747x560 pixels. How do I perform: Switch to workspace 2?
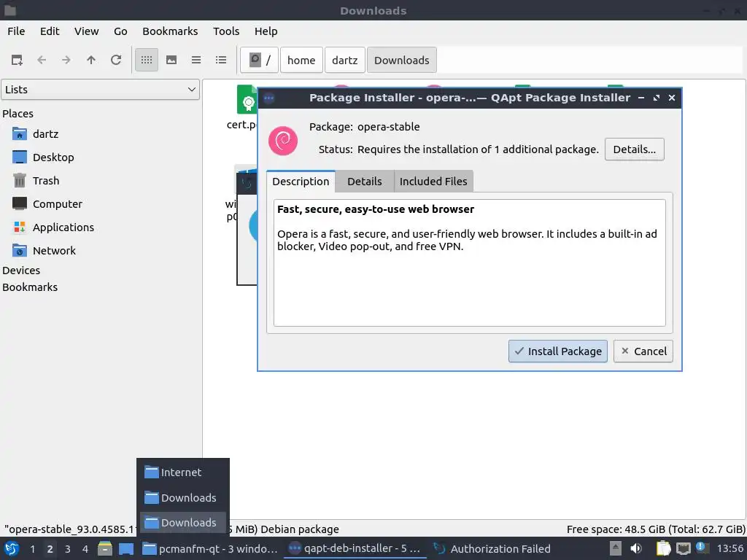(x=50, y=549)
